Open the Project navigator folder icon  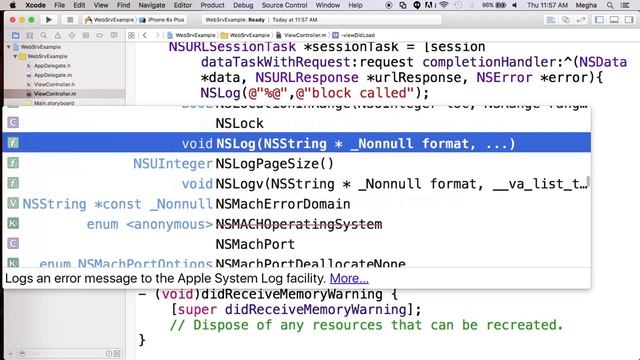click(x=16, y=36)
